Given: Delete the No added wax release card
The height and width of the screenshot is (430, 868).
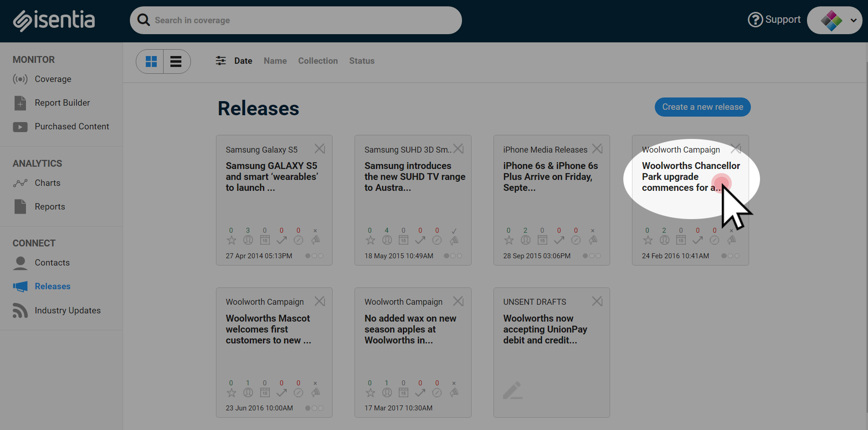Looking at the screenshot, I should (x=458, y=302).
